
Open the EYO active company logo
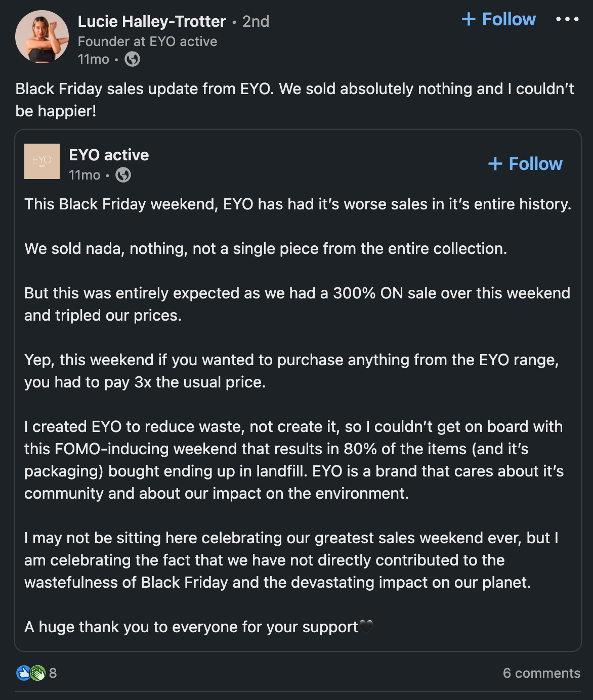[41, 161]
